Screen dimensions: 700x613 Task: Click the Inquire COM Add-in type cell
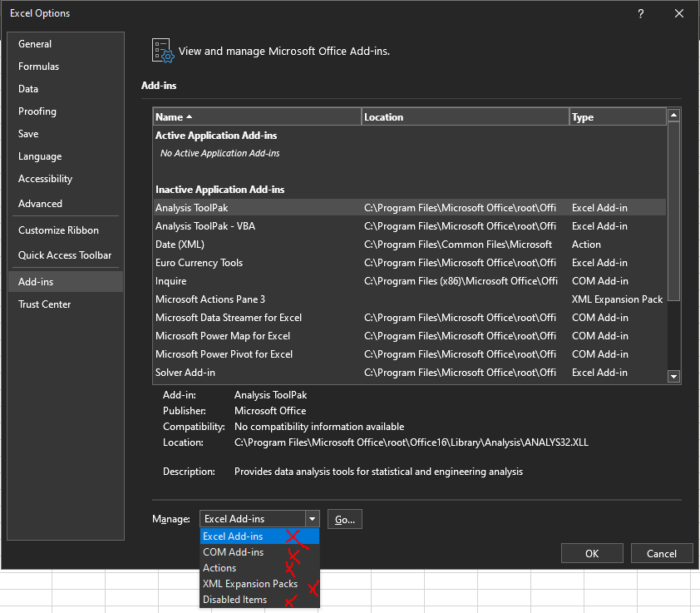[x=600, y=281]
